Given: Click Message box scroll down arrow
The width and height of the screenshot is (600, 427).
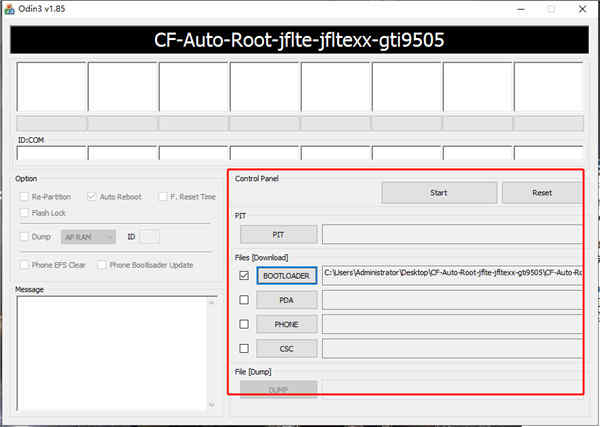Looking at the screenshot, I should [x=212, y=404].
